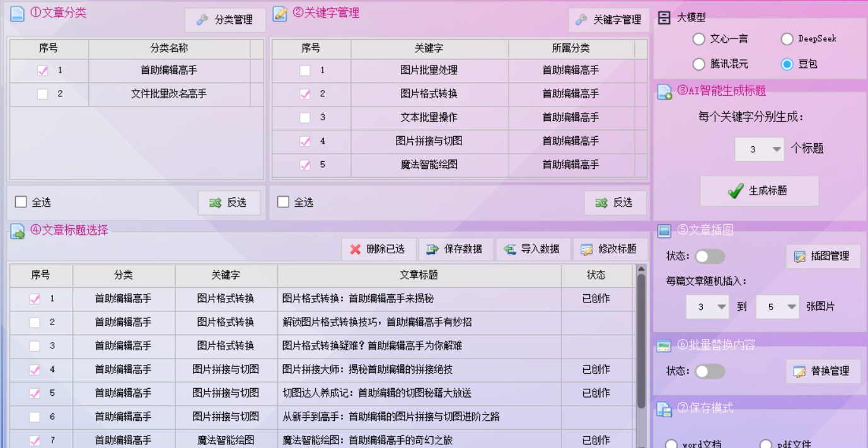Click the save icon beside ⑦保存模式
This screenshot has width=868, height=448.
(x=664, y=409)
